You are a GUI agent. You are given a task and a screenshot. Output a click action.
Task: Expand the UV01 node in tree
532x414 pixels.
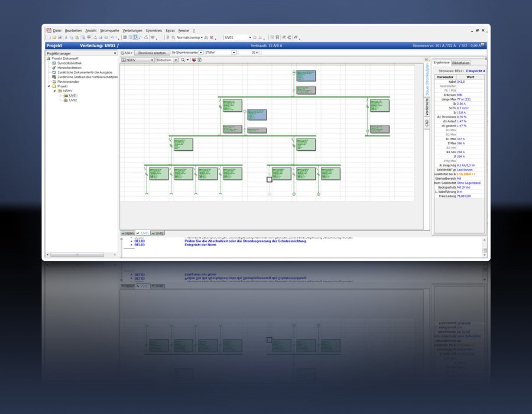[60, 96]
